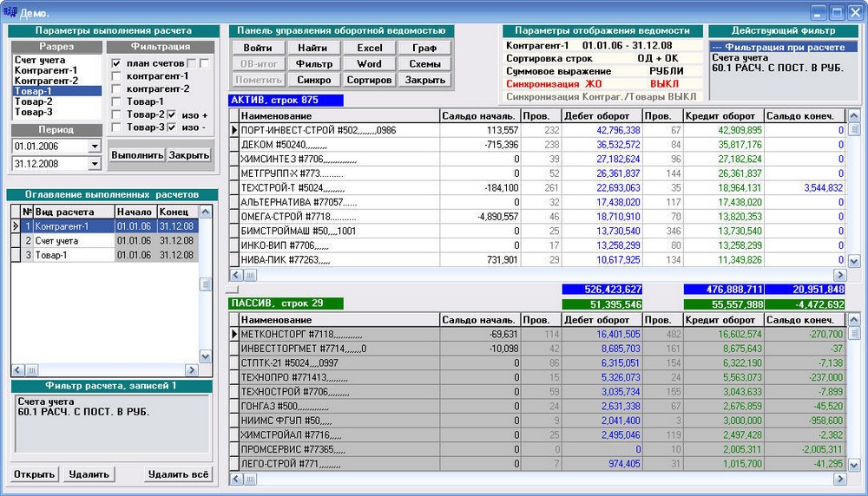Select calculation row 1 Контрагент-1
868x496 pixels.
[x=105, y=226]
